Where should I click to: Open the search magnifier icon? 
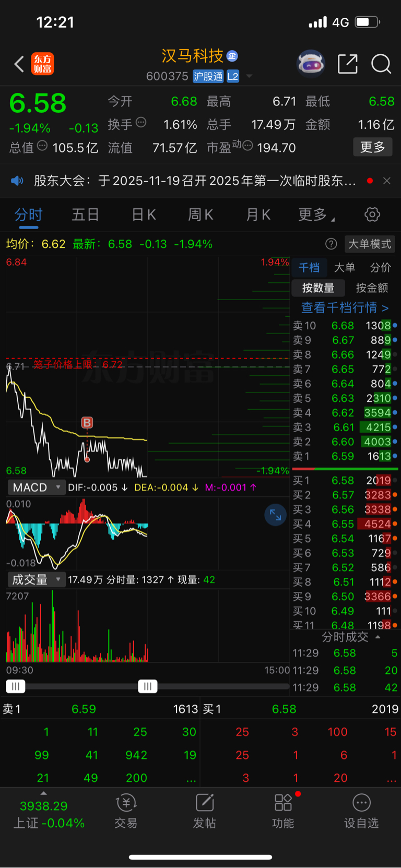tap(381, 64)
